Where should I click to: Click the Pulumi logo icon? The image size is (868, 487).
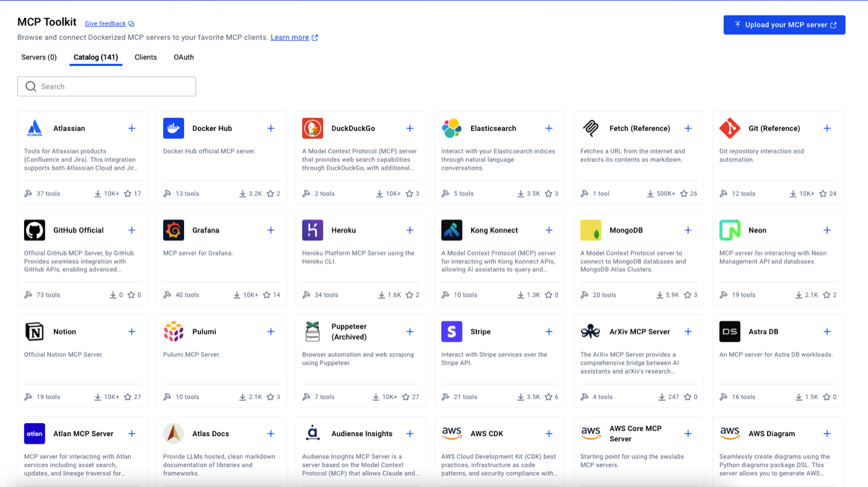pos(174,332)
